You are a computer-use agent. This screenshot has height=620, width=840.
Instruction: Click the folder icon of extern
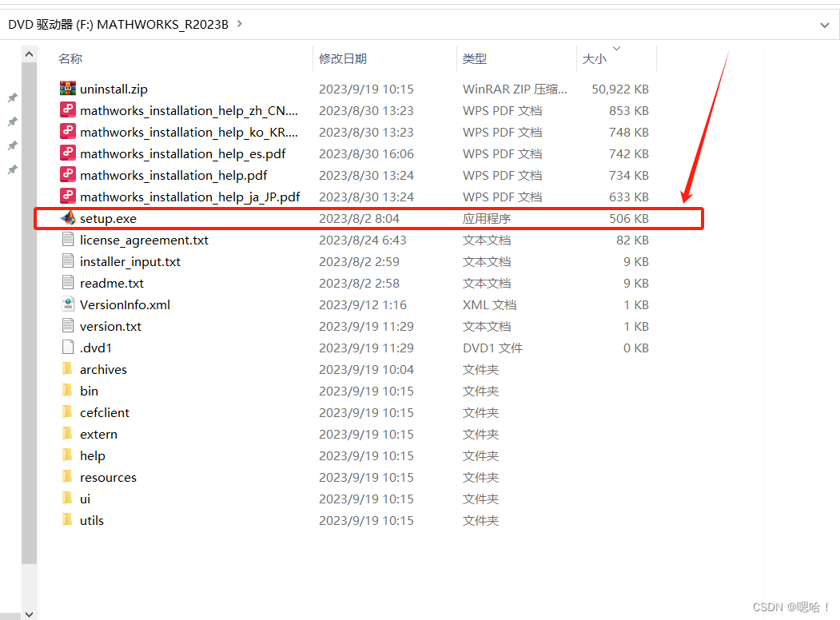pos(67,433)
